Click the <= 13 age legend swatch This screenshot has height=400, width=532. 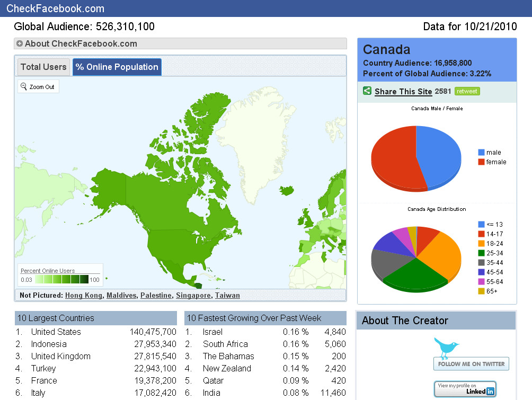pos(481,224)
